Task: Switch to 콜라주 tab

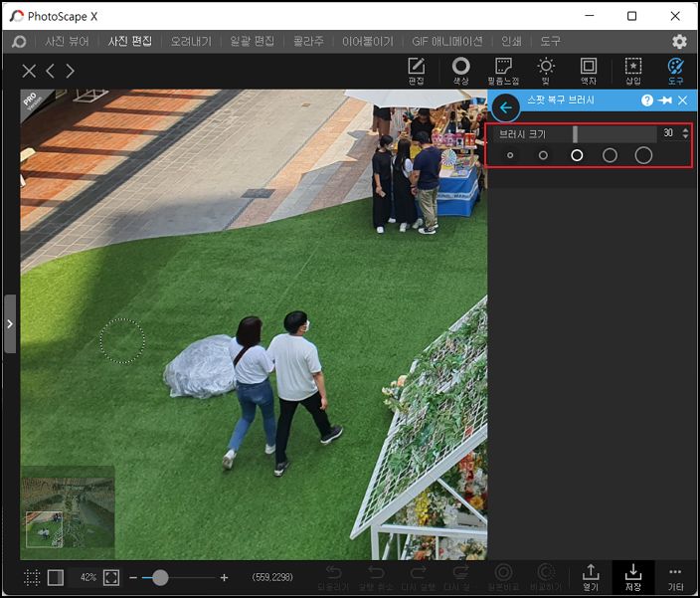Action: [308, 42]
